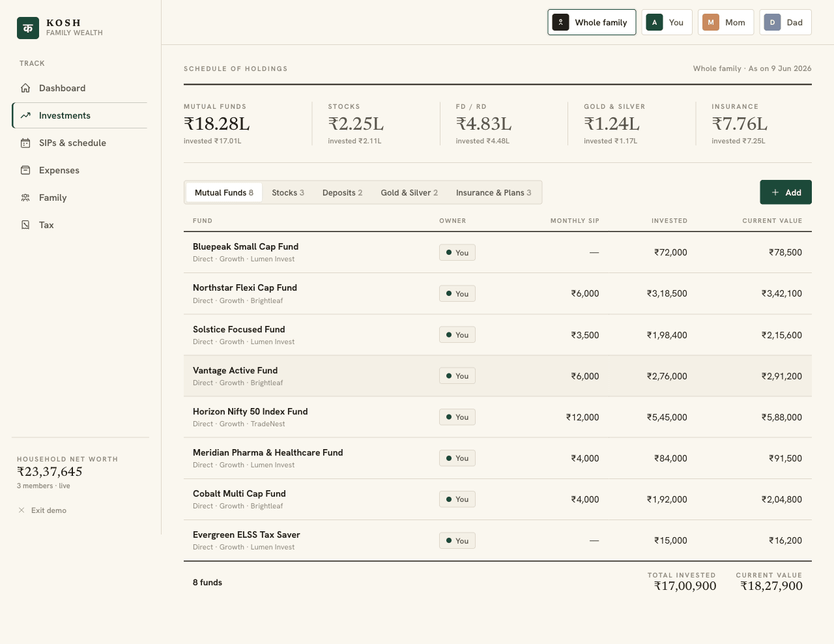
Task: Click the ₹3,42,100 current value
Action: click(782, 293)
